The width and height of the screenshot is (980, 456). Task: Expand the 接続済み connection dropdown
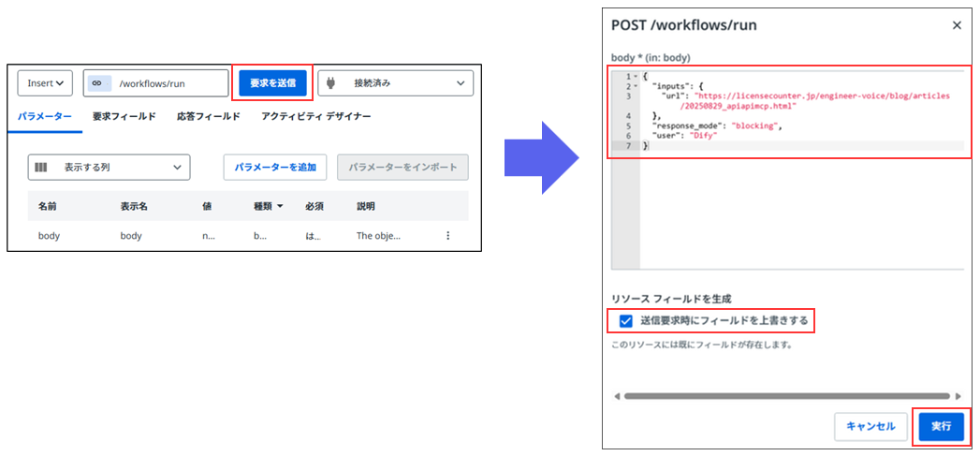tap(395, 83)
